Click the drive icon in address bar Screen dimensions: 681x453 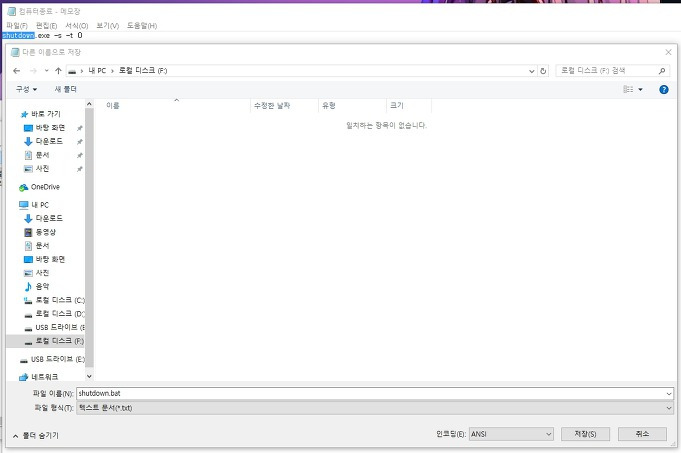72,71
